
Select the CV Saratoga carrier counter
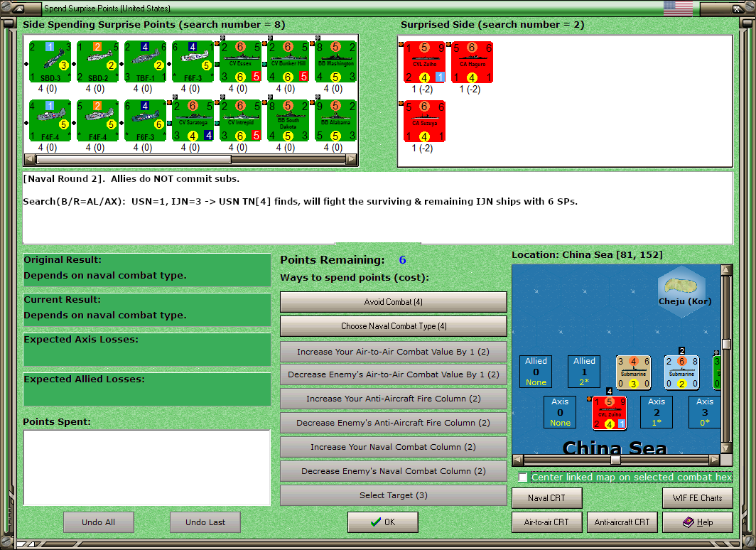click(193, 121)
